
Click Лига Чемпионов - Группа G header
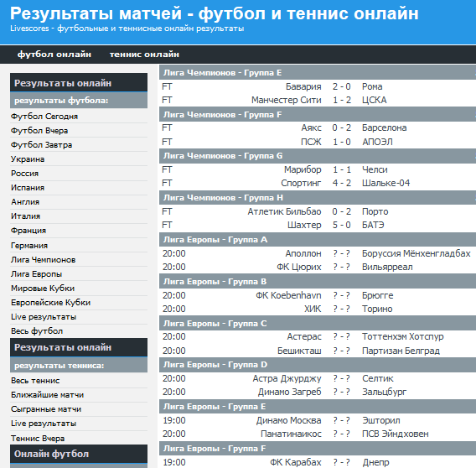tap(223, 156)
